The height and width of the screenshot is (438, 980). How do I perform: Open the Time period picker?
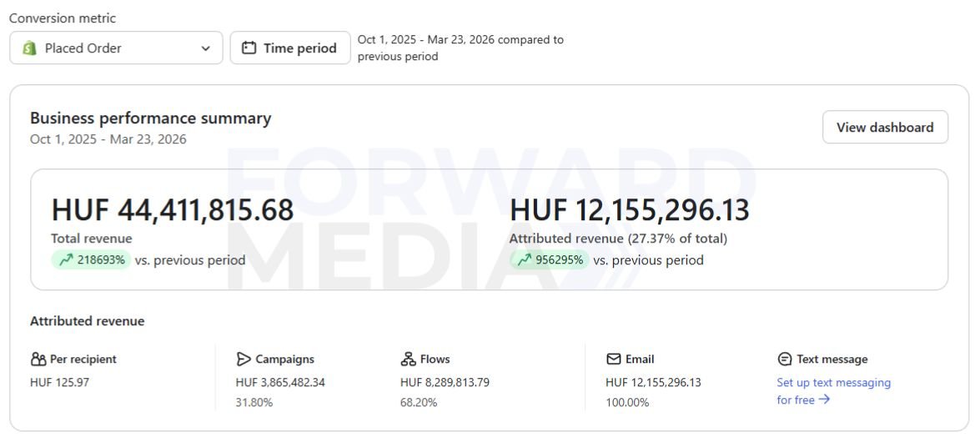pos(290,48)
